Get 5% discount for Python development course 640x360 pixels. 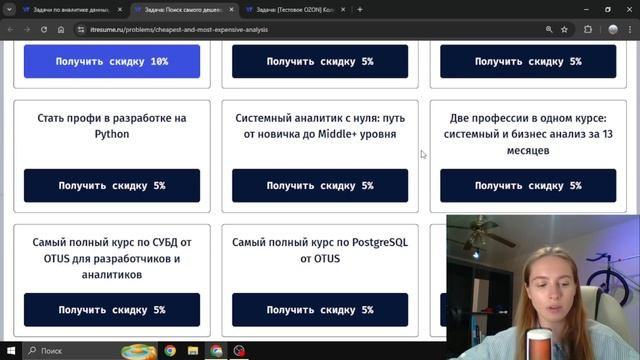[x=112, y=185]
